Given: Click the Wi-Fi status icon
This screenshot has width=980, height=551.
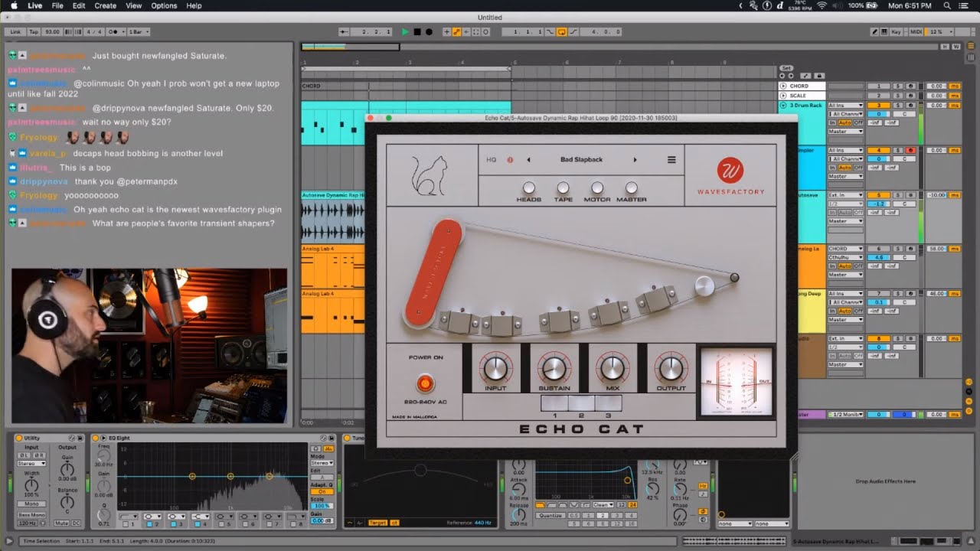Looking at the screenshot, I should [822, 5].
